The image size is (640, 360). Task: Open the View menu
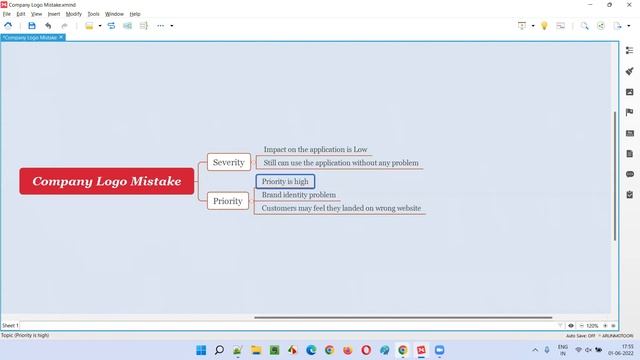[36, 14]
